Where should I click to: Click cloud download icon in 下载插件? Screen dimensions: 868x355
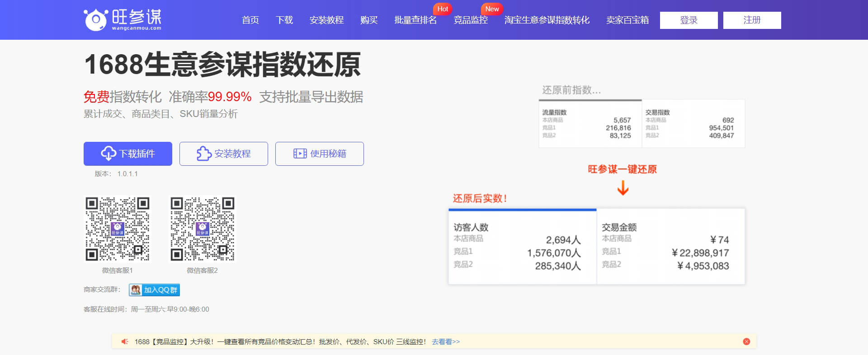(x=108, y=154)
